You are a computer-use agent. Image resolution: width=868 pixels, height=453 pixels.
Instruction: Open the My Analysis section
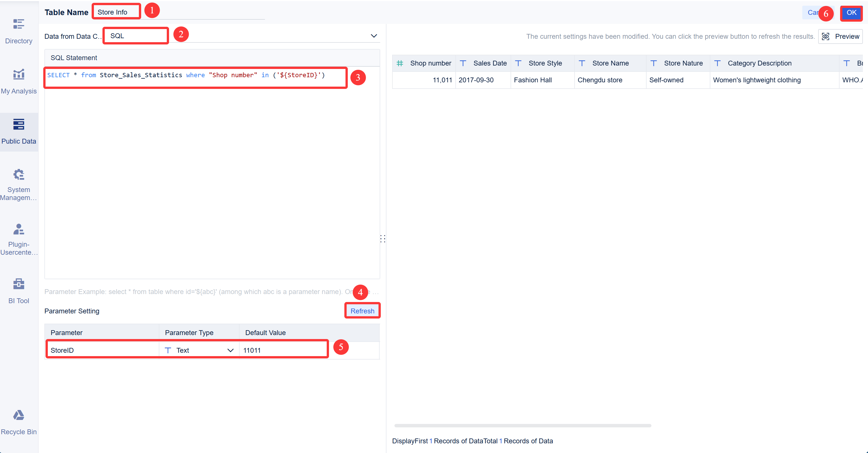pos(18,81)
